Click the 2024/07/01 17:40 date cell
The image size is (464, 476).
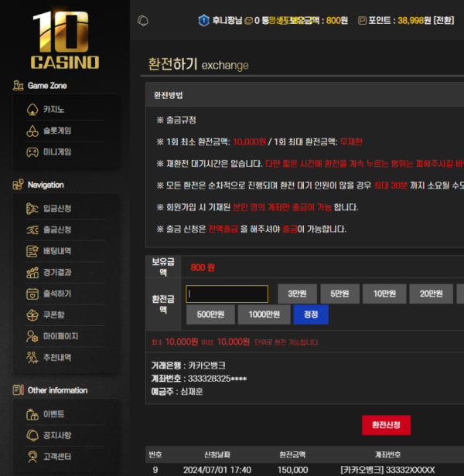(x=217, y=470)
